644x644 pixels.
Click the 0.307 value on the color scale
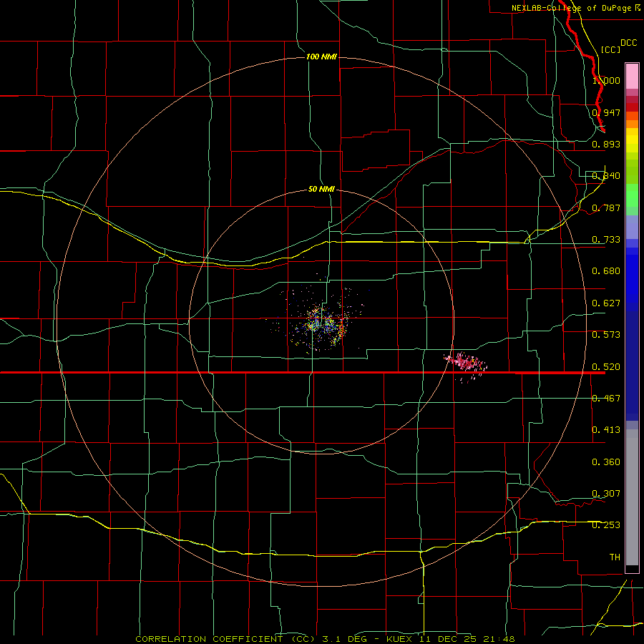[606, 494]
